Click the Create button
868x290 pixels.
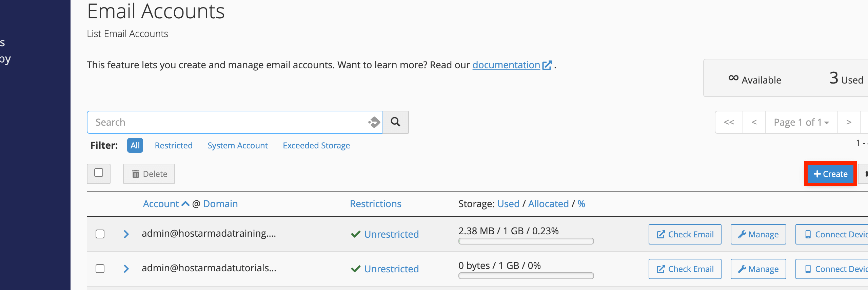coord(830,174)
